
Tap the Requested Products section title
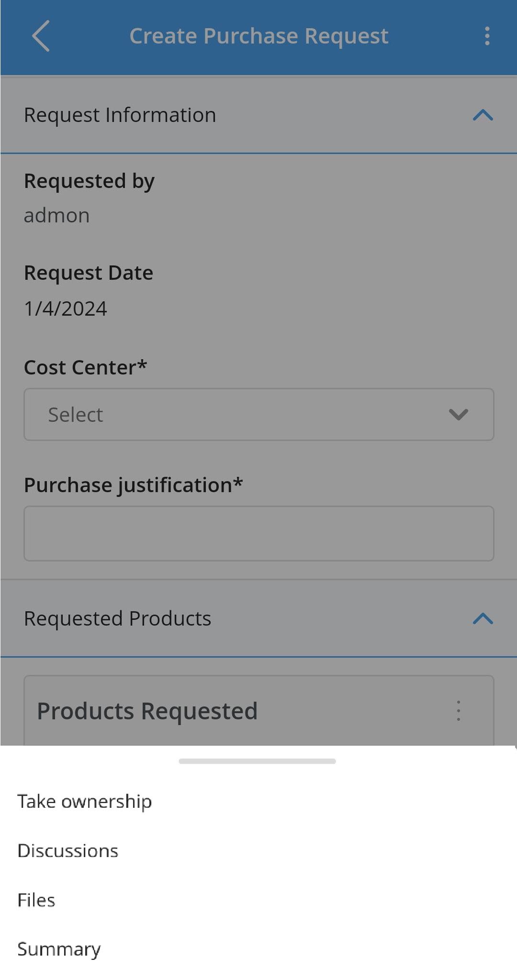pos(118,619)
